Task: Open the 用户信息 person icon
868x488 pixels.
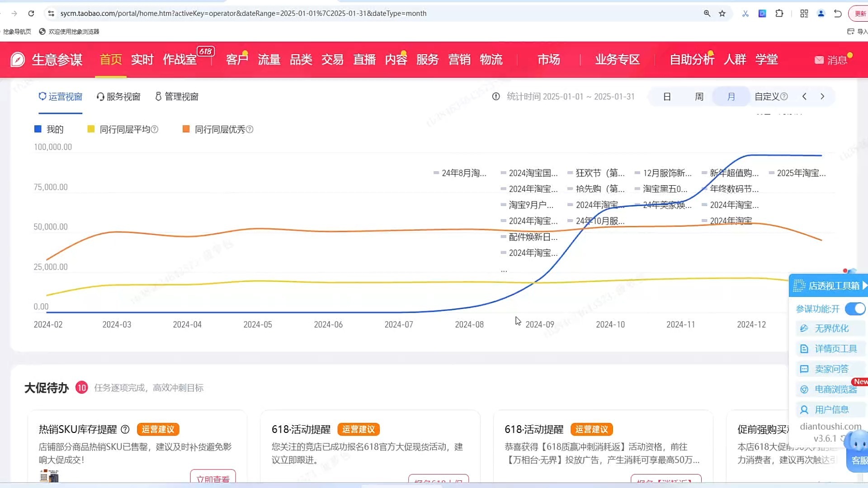Action: point(804,410)
